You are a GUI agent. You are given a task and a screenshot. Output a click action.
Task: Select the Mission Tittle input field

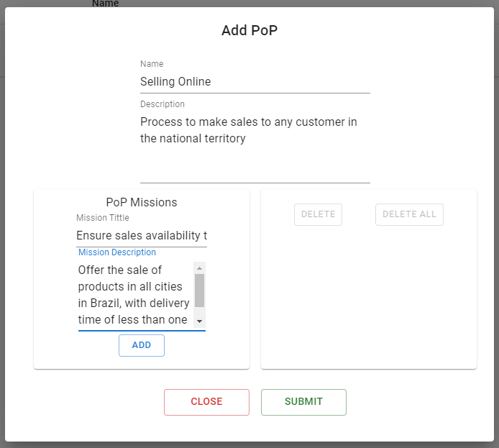(x=142, y=236)
